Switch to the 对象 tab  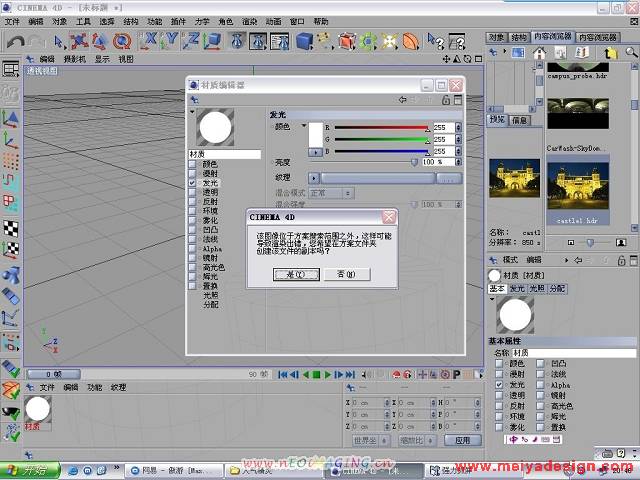point(497,37)
